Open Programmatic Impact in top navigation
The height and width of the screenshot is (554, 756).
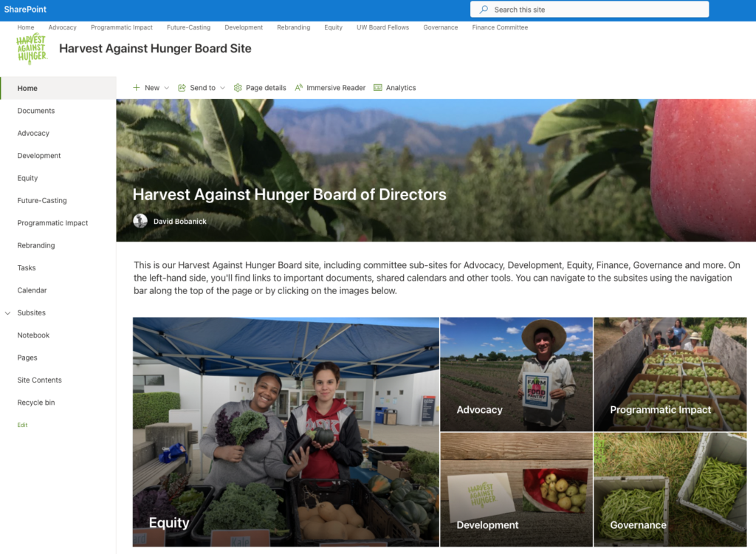(122, 27)
